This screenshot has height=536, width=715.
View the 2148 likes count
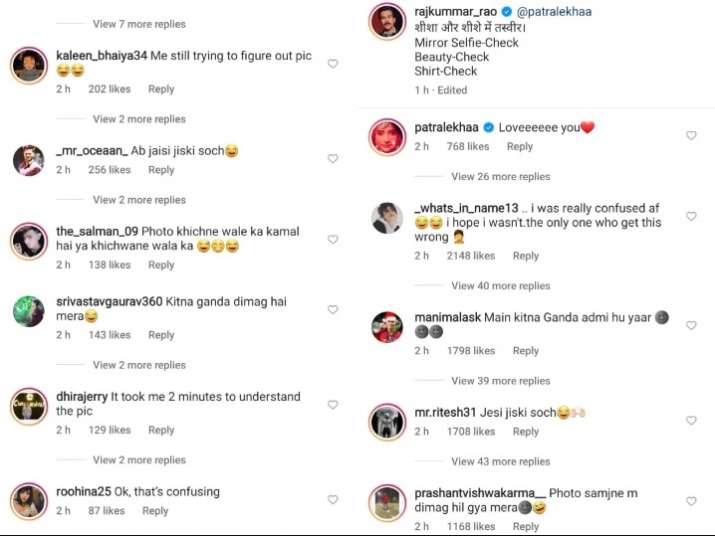click(x=470, y=256)
